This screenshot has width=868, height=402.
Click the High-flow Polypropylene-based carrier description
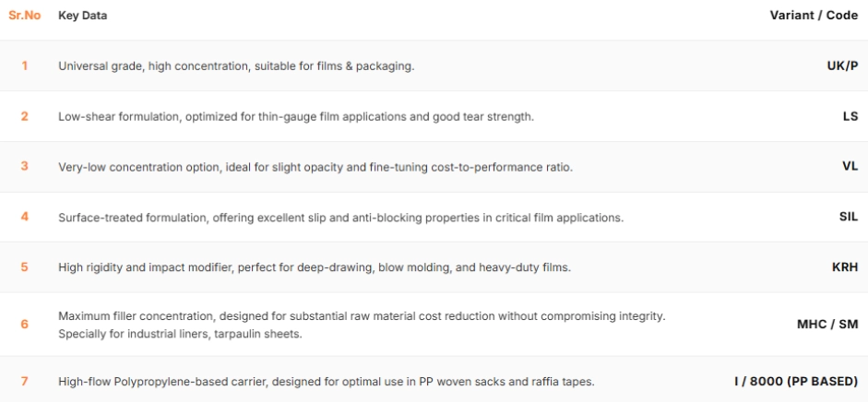(325, 381)
